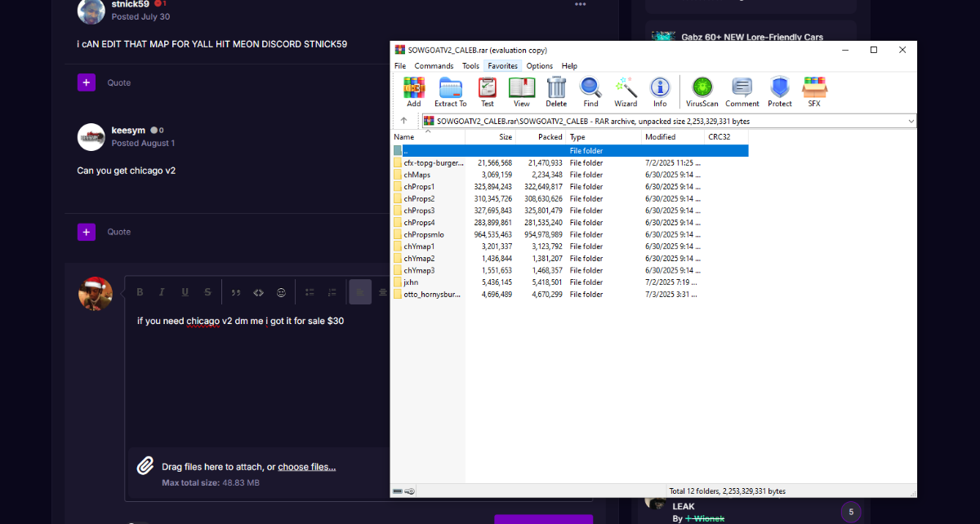The height and width of the screenshot is (524, 980).
Task: Toggle bold formatting in reply editor
Action: pyautogui.click(x=140, y=292)
